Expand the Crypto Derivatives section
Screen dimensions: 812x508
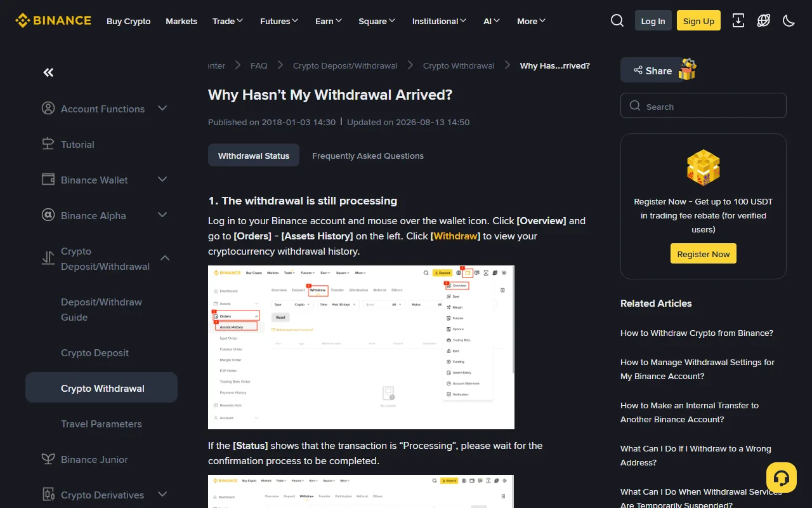[x=162, y=495]
